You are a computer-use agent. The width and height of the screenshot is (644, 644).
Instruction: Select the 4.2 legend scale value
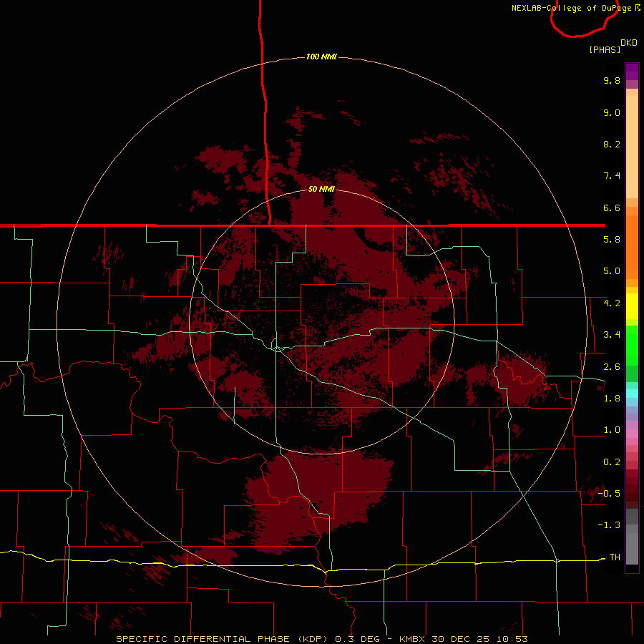click(612, 303)
